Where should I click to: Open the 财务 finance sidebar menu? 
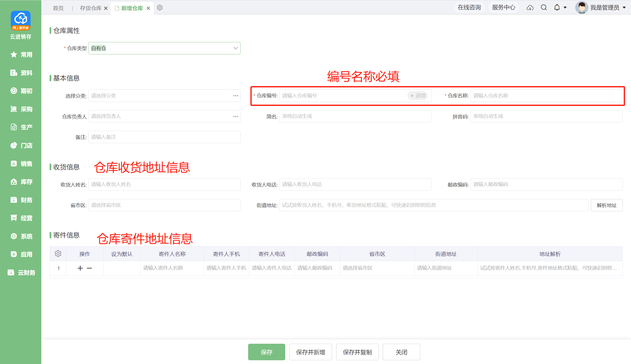[x=21, y=200]
